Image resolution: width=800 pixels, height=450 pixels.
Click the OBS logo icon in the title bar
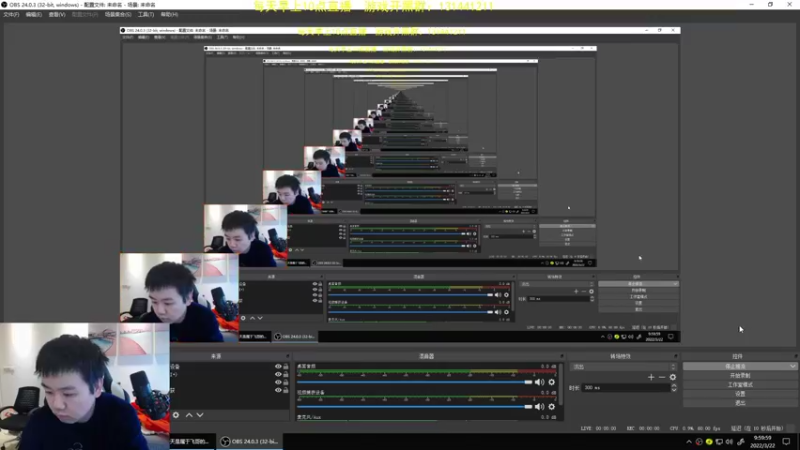click(5, 5)
